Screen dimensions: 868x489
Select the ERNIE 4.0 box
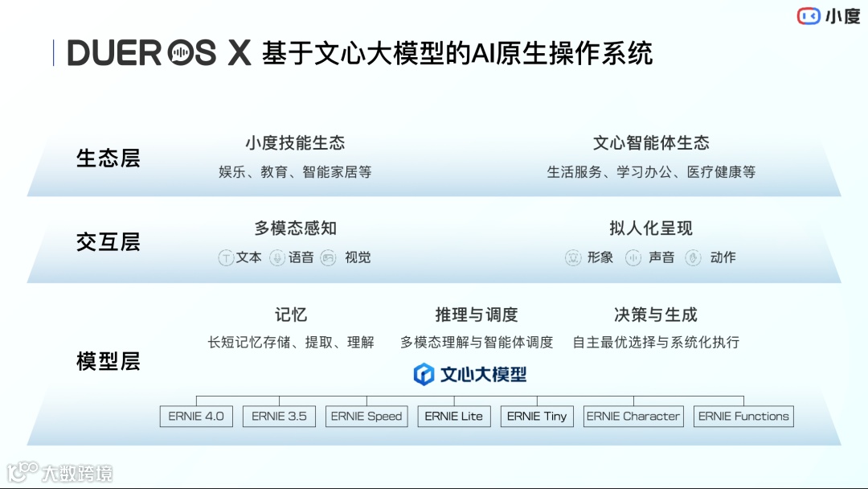pos(196,417)
